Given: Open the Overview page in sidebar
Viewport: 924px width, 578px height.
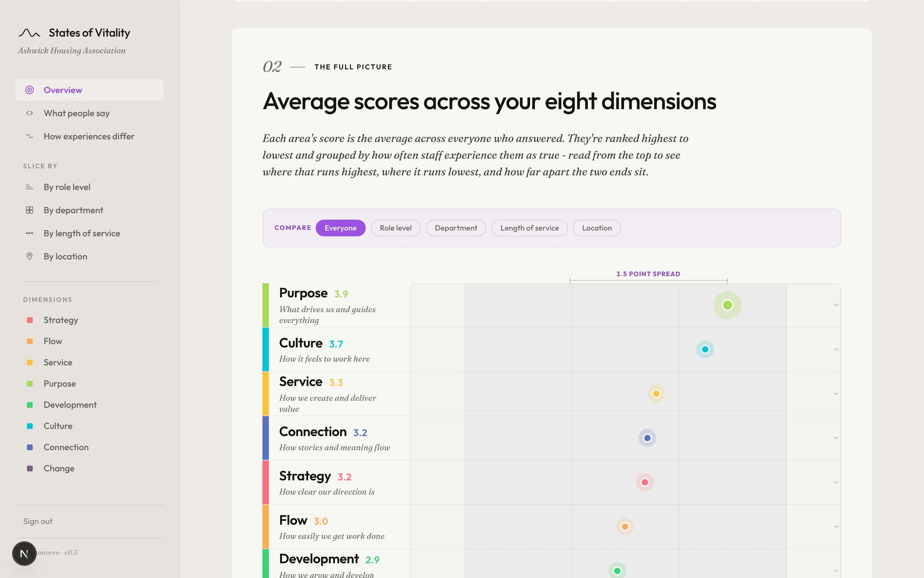Looking at the screenshot, I should pos(89,90).
